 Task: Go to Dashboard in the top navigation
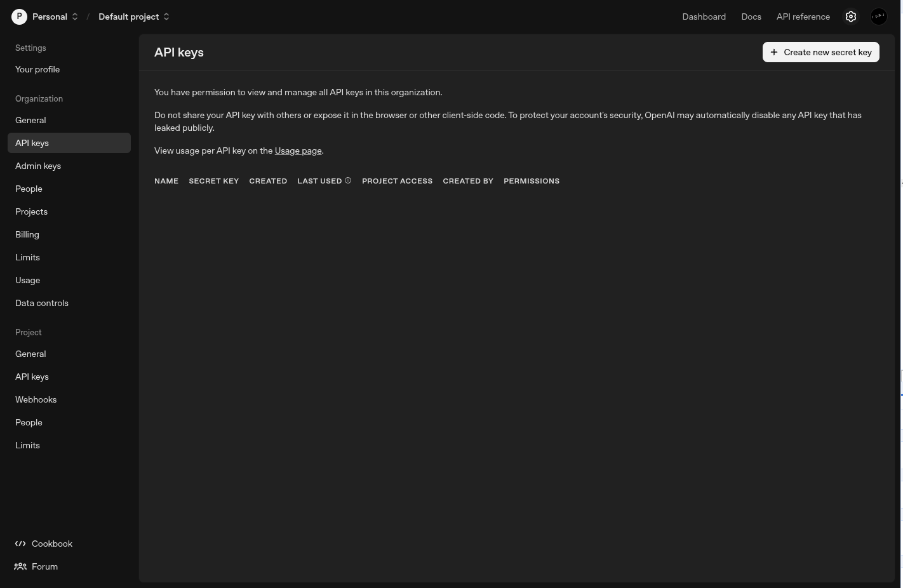coord(704,17)
